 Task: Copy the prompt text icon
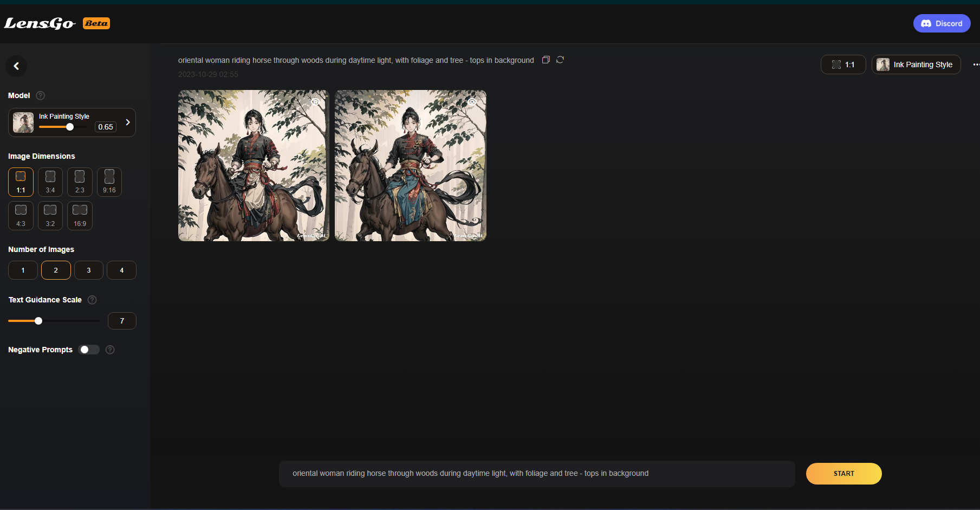(546, 60)
